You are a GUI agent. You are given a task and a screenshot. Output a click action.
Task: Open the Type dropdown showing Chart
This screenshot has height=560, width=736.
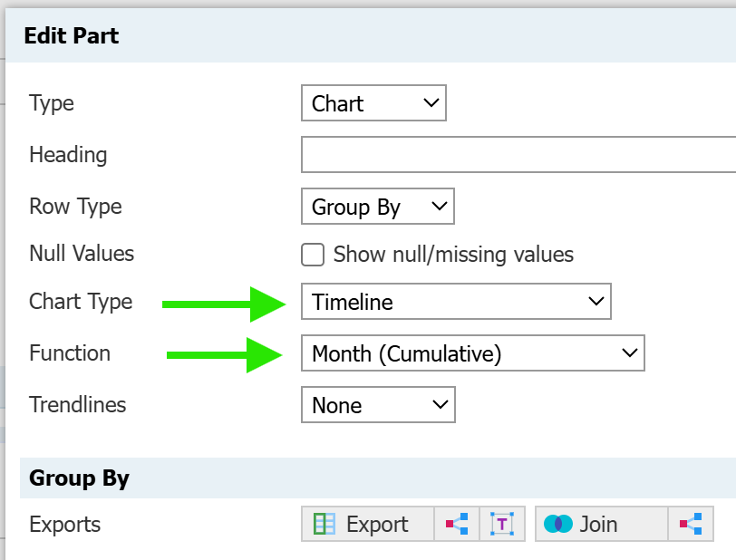click(x=373, y=103)
